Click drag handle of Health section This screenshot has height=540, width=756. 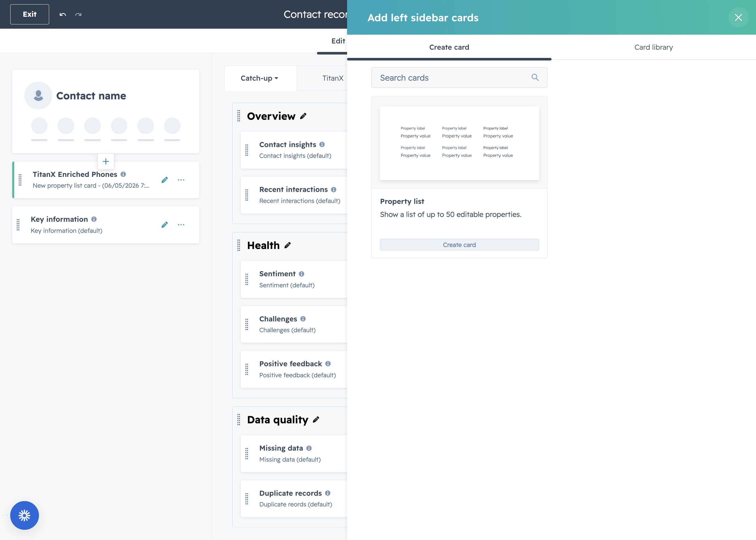239,245
